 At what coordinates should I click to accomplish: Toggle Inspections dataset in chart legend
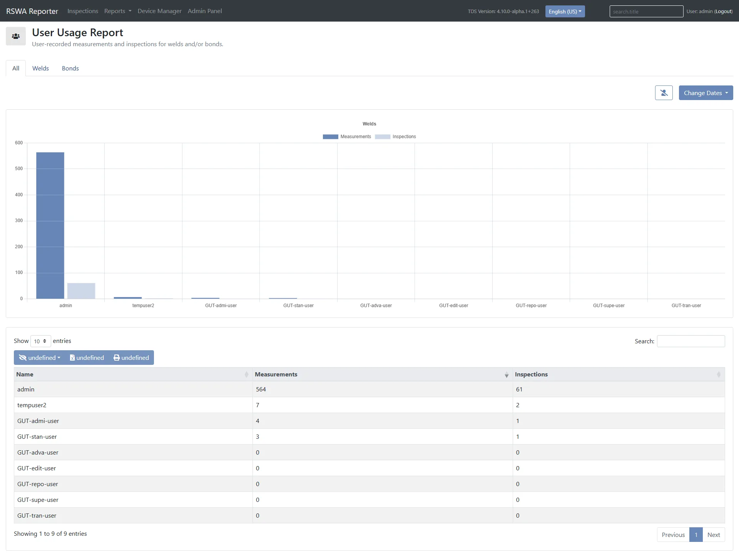396,137
